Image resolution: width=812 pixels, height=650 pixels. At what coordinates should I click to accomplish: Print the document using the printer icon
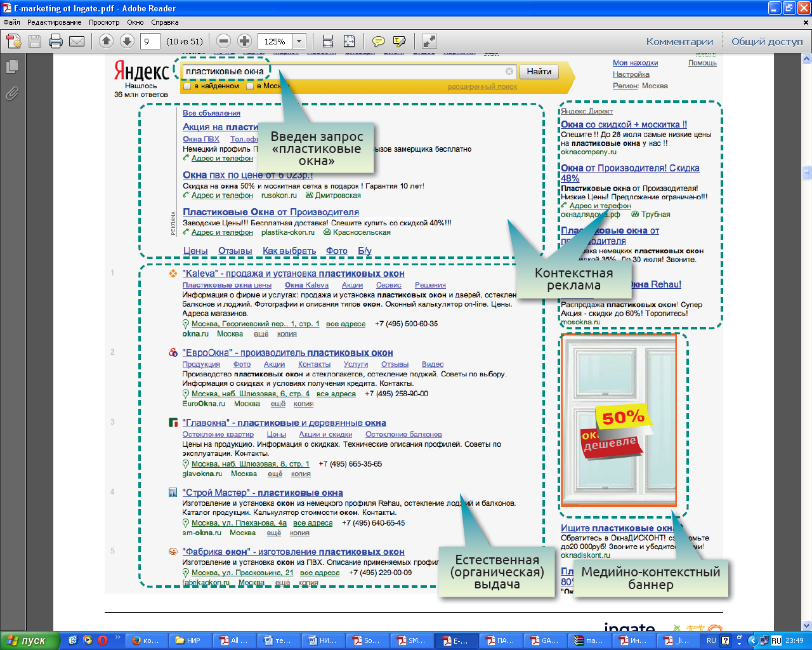(x=56, y=41)
